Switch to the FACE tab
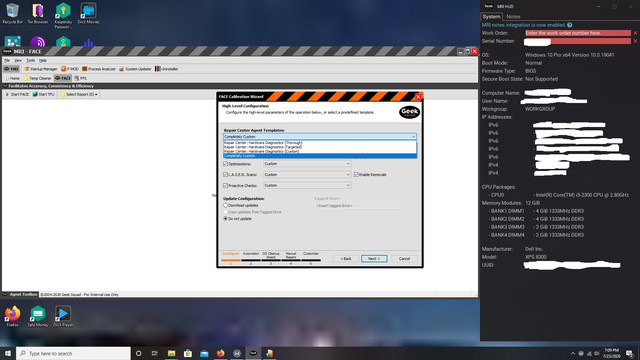Viewport: 640px width, 360px height. click(63, 78)
